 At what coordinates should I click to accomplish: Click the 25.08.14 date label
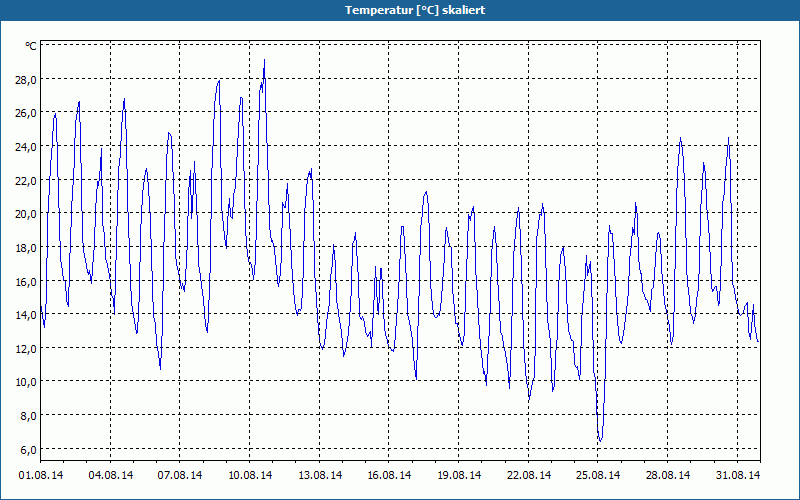coord(598,475)
